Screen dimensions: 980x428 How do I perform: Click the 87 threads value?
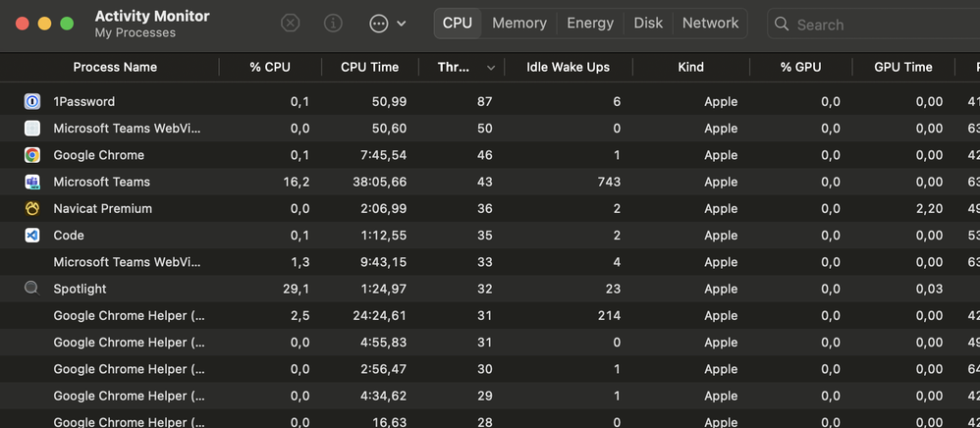[484, 101]
